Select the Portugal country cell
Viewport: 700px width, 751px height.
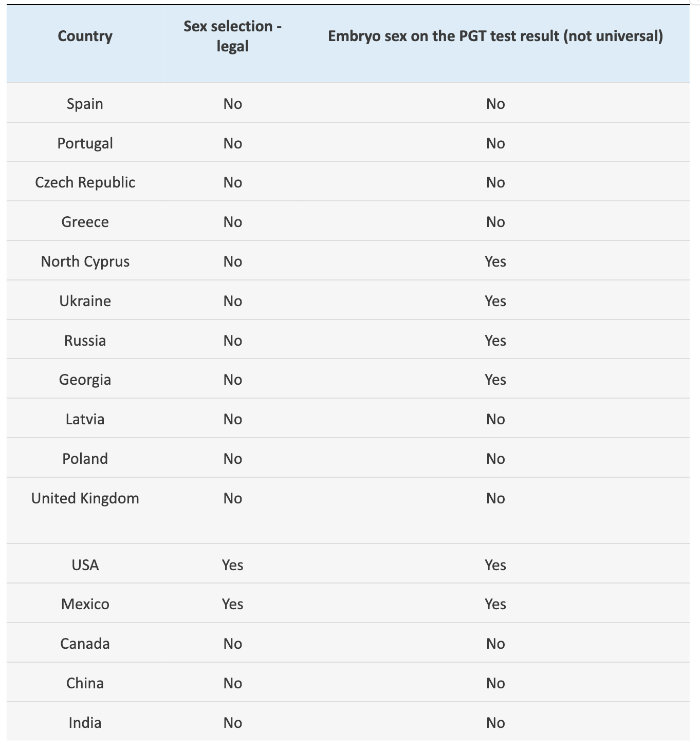85,143
